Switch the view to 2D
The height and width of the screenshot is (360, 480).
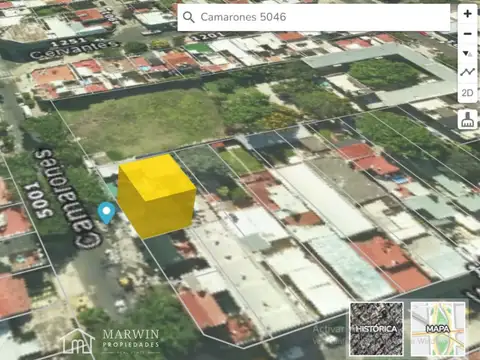point(467,92)
